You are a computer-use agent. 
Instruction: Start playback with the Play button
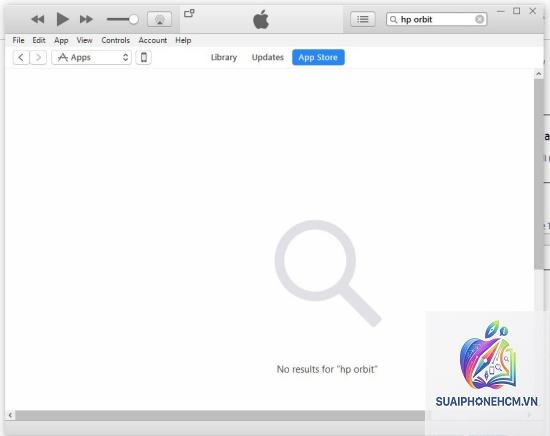(62, 19)
